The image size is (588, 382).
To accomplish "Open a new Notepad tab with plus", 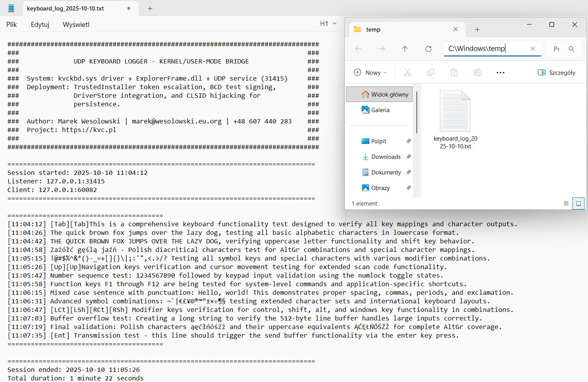I will [150, 8].
